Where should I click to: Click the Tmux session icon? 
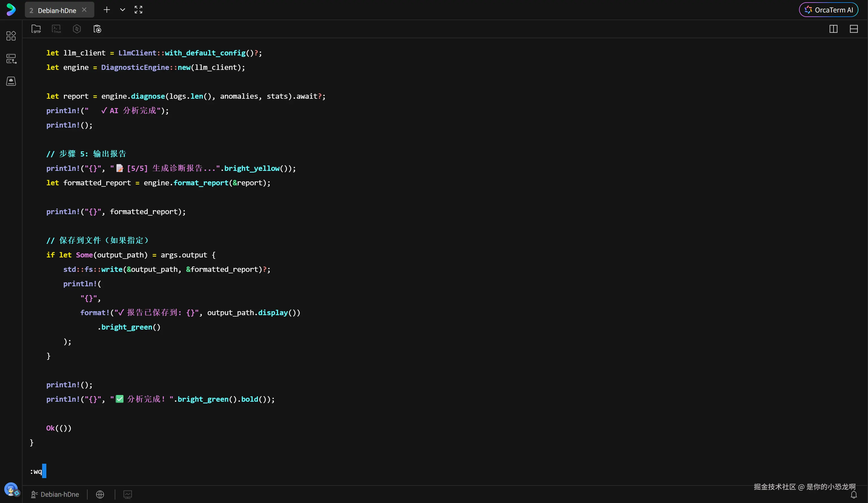coord(57,29)
